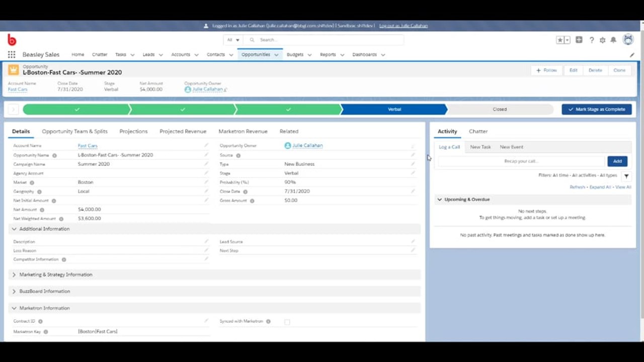Select the Verbal stage in the path
644x362 pixels.
click(x=394, y=109)
